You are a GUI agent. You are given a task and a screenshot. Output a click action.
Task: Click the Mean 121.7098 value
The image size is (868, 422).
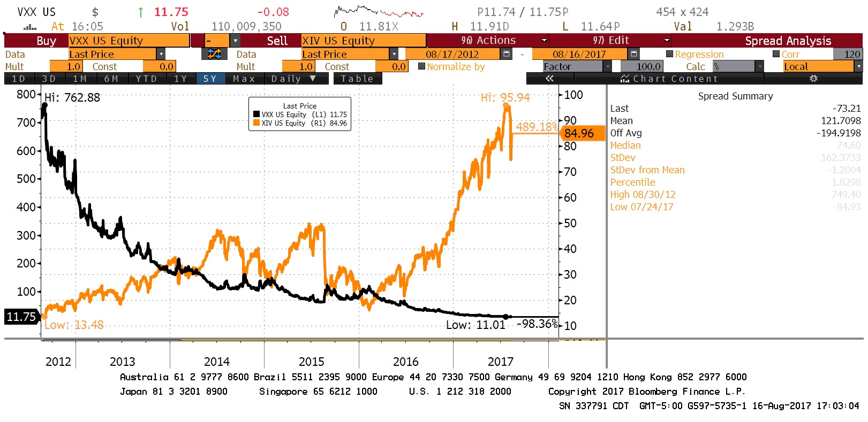[841, 121]
